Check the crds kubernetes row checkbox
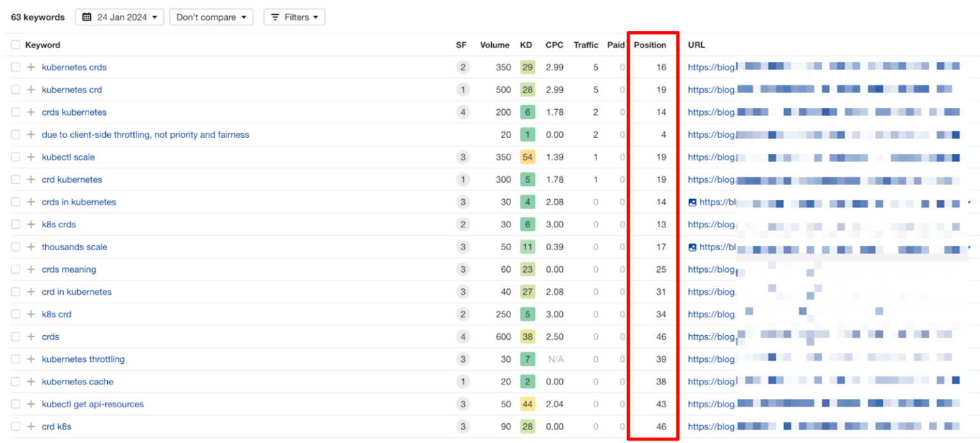The width and height of the screenshot is (980, 443). [x=15, y=112]
